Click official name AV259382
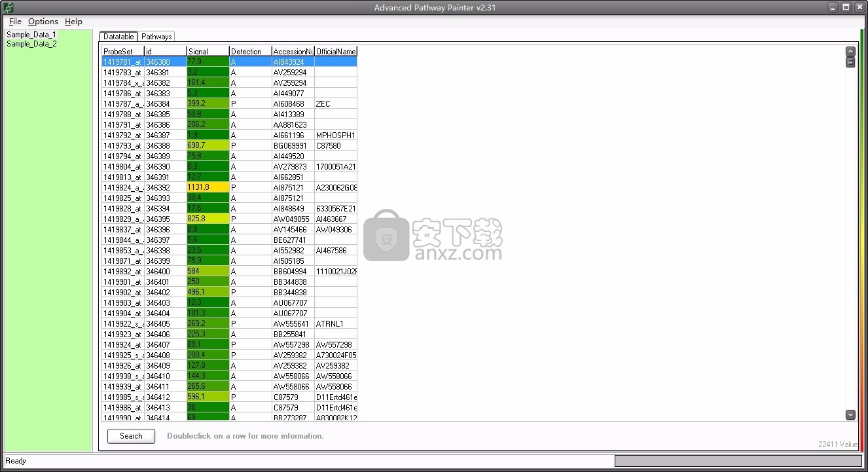This screenshot has height=472, width=868. point(336,365)
